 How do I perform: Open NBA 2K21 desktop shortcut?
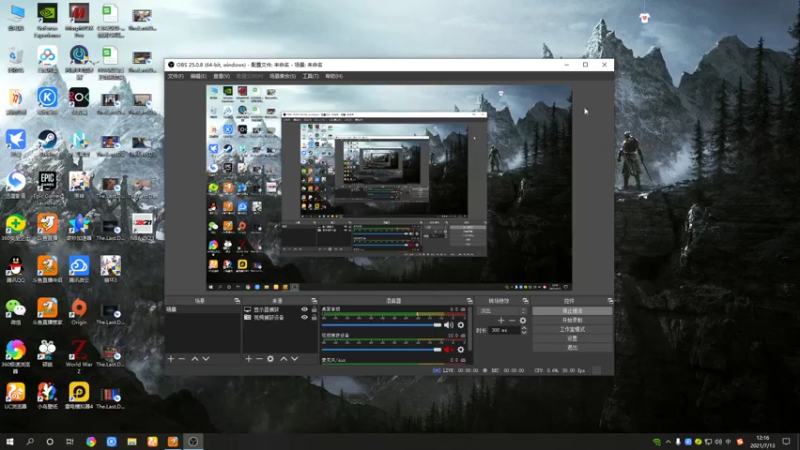[142, 227]
